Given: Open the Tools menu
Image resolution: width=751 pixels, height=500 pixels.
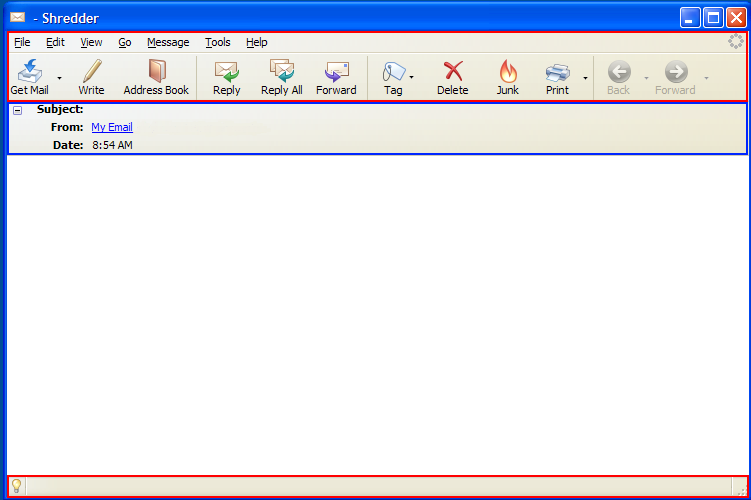Looking at the screenshot, I should click(x=218, y=42).
